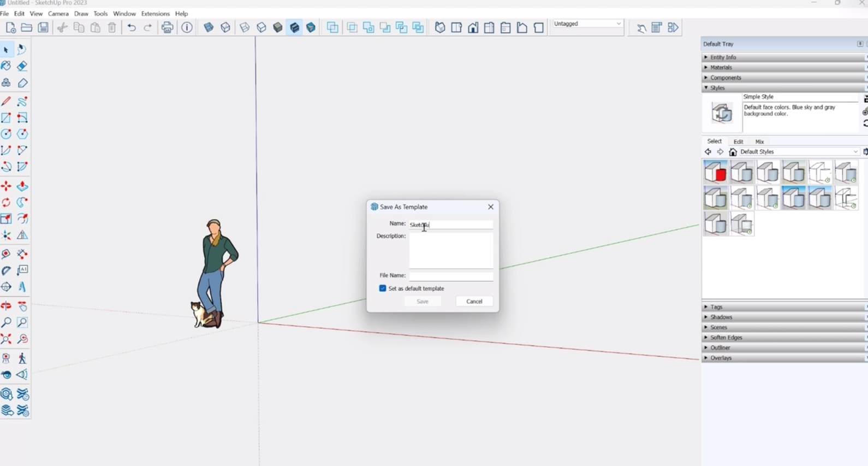Select the Orbit tool
The width and height of the screenshot is (868, 466).
tap(6, 306)
